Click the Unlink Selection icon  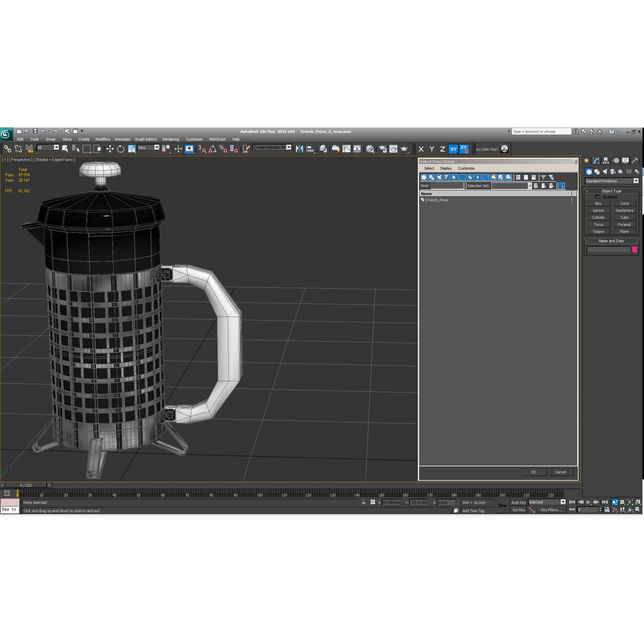(x=18, y=148)
